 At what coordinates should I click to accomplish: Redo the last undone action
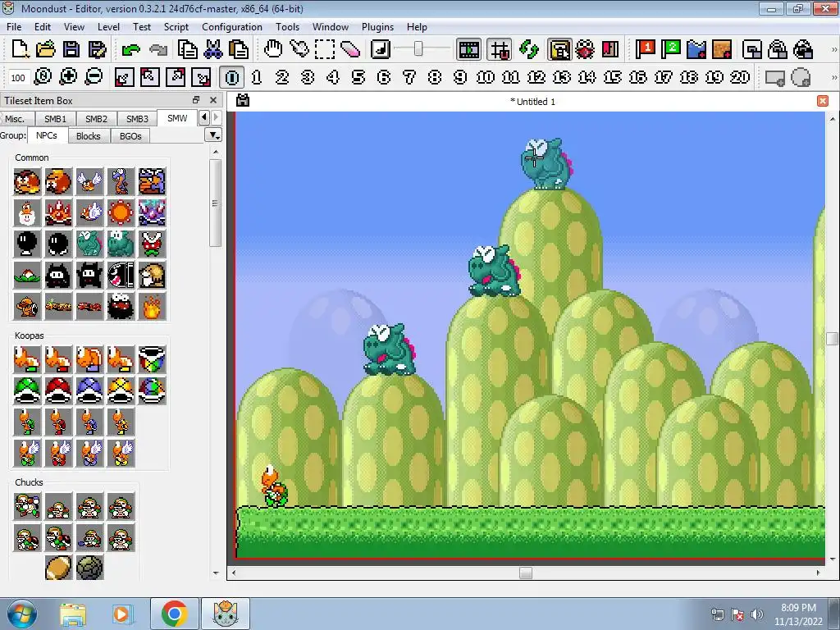(158, 50)
